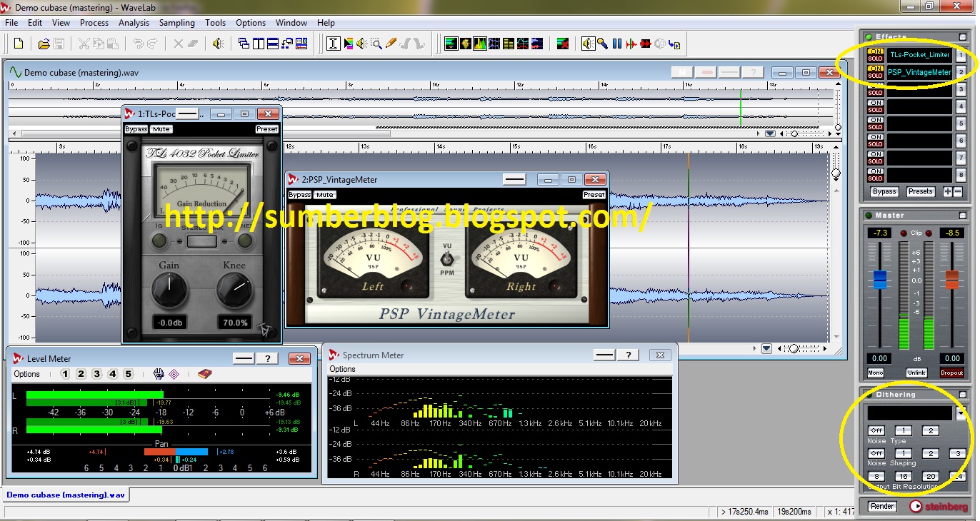980x521 pixels.
Task: Click the Cascade windows icon
Action: click(244, 44)
